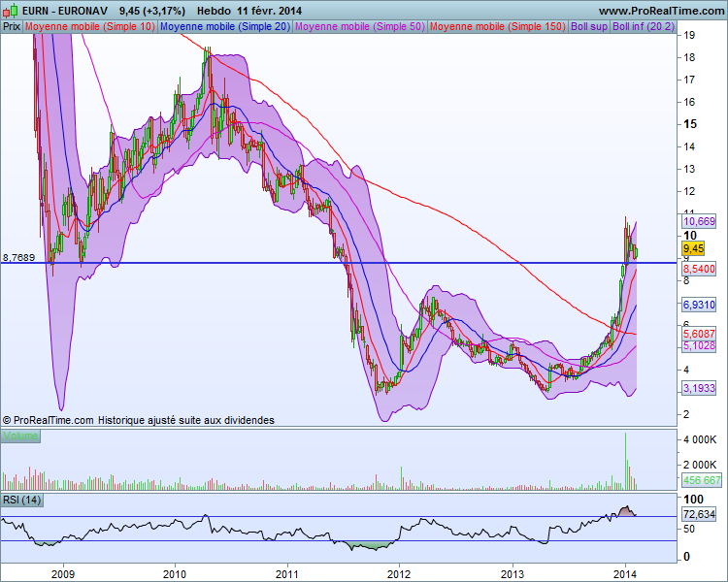Select the Prix indicator tab
The height and width of the screenshot is (582, 728).
pos(12,26)
